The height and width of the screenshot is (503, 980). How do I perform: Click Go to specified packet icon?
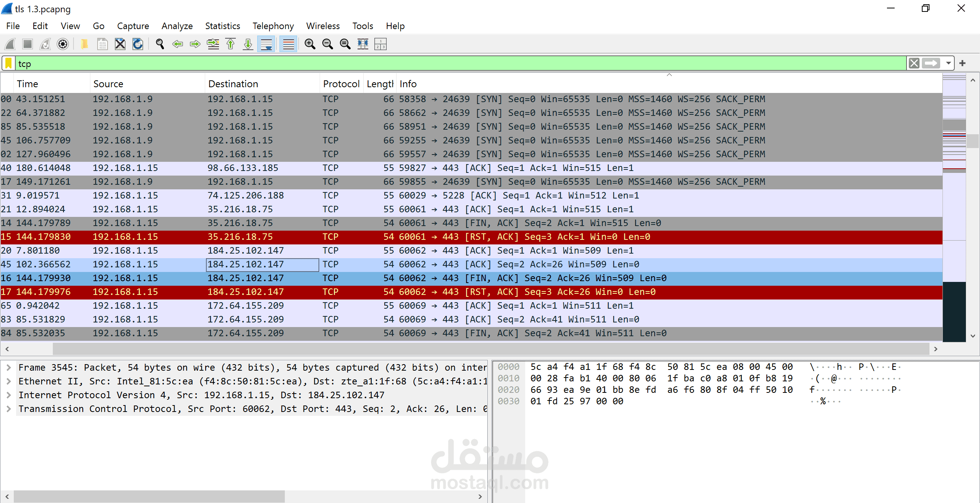pyautogui.click(x=213, y=44)
